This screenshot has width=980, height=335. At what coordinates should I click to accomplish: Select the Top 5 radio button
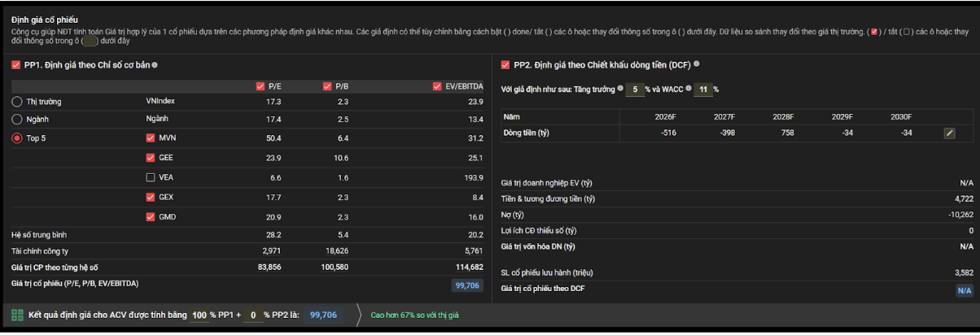[x=17, y=138]
